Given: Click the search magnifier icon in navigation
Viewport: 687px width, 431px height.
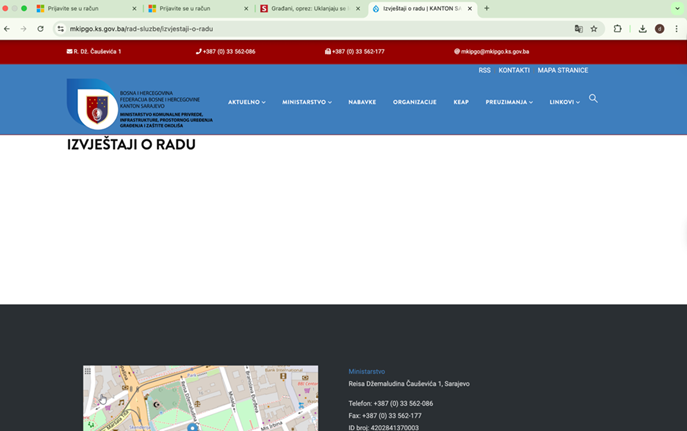Looking at the screenshot, I should pyautogui.click(x=593, y=99).
